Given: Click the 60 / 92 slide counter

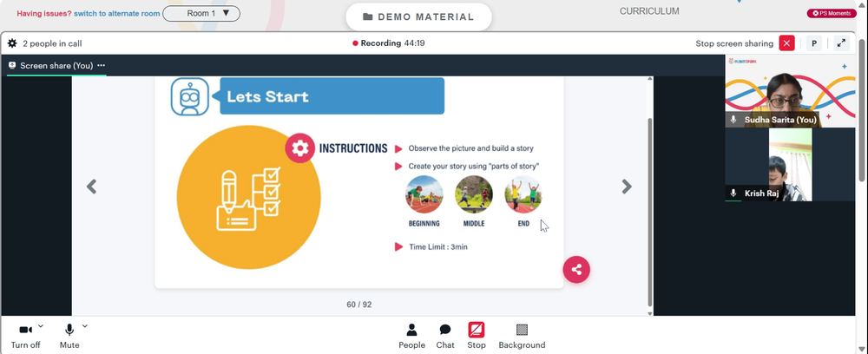Looking at the screenshot, I should (359, 305).
